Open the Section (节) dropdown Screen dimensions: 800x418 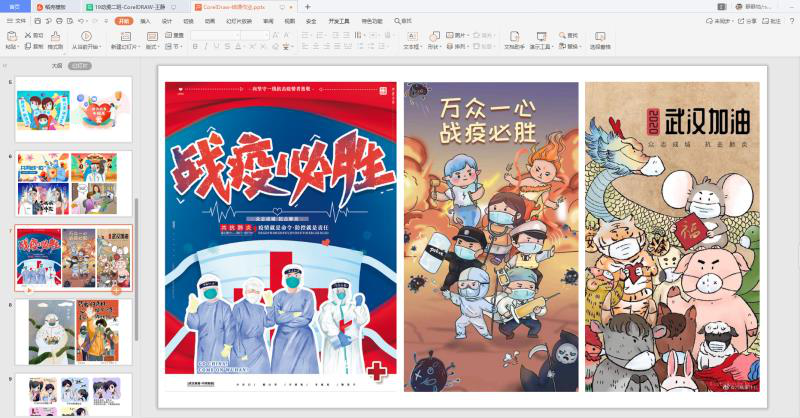tap(173, 46)
